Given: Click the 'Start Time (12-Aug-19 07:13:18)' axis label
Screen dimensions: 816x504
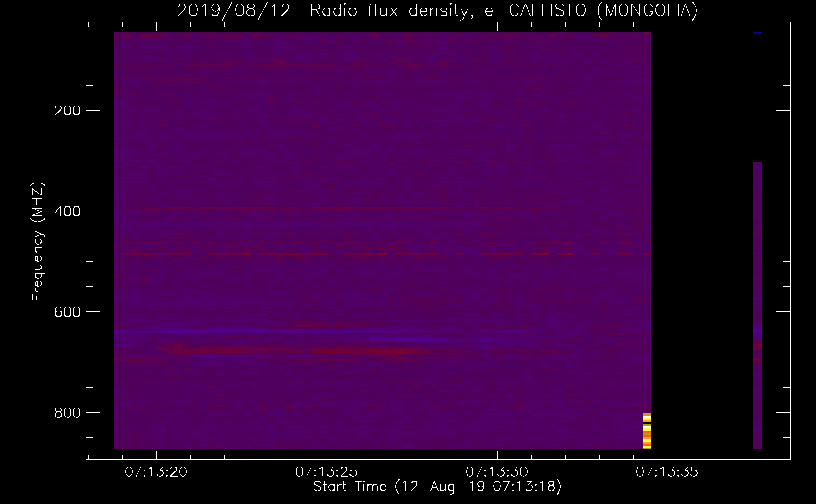Looking at the screenshot, I should (x=437, y=487).
